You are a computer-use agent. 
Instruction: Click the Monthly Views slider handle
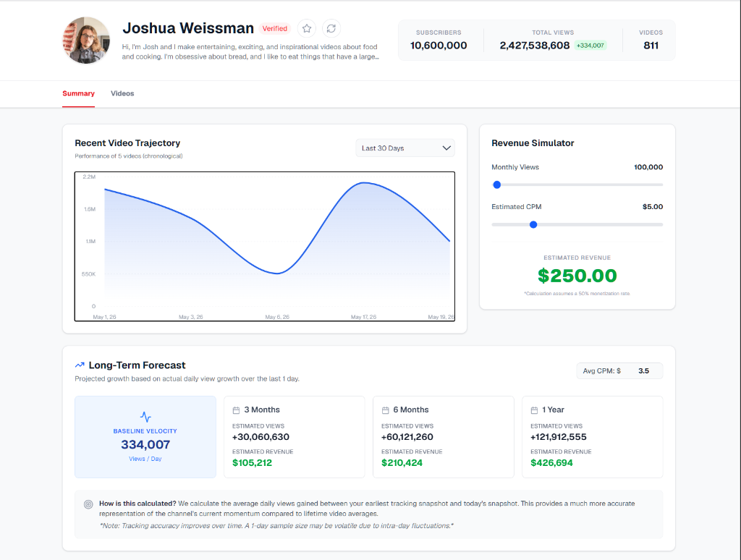tap(496, 184)
